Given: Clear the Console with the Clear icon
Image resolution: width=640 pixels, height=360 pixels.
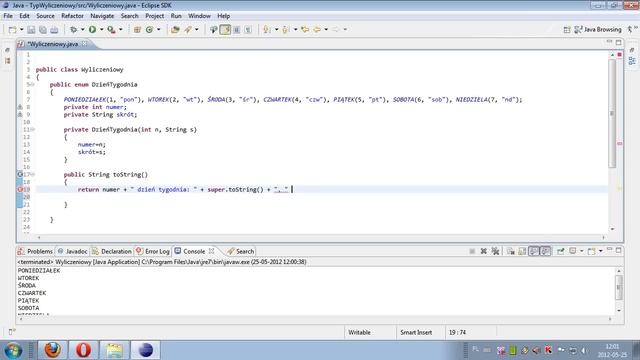Looking at the screenshot, I should point(511,251).
